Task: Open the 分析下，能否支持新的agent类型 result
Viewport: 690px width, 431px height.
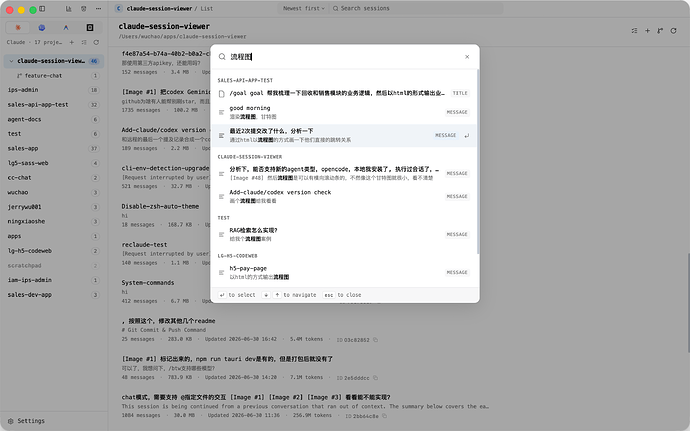Action: [x=344, y=173]
